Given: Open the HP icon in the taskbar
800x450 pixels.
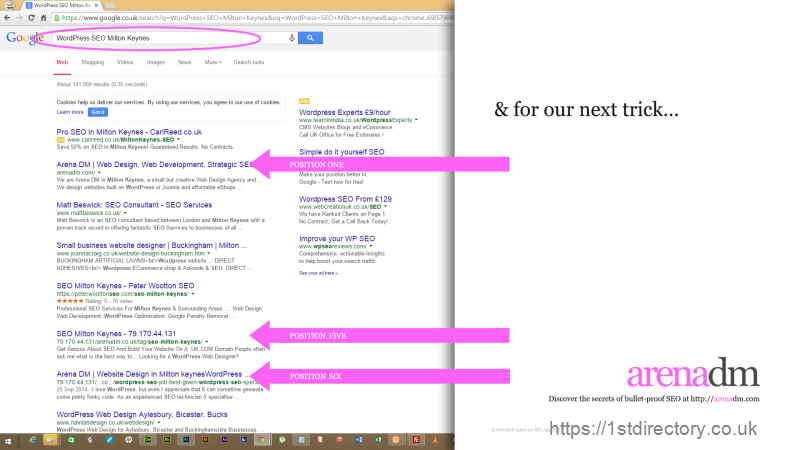Looking at the screenshot, I should coord(128,440).
